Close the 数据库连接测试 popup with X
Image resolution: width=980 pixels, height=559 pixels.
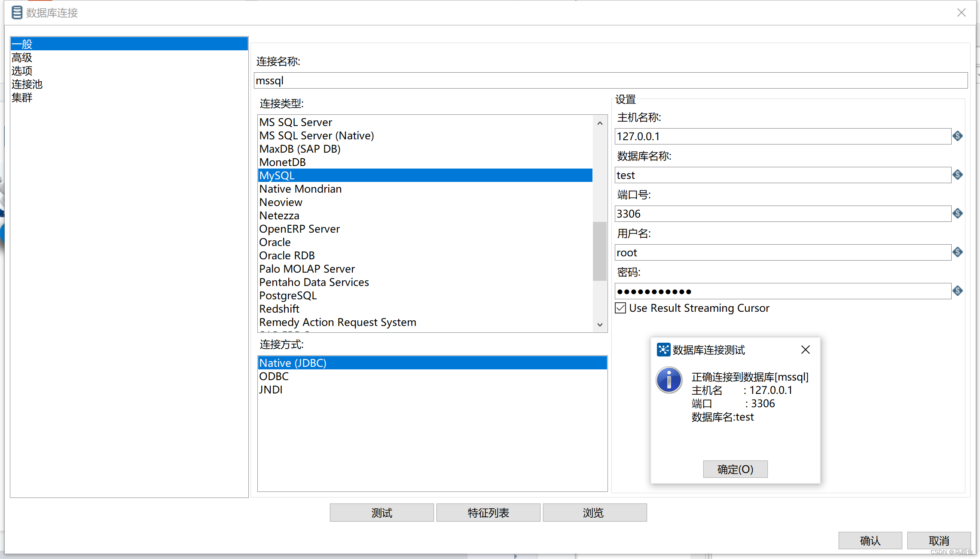tap(805, 350)
